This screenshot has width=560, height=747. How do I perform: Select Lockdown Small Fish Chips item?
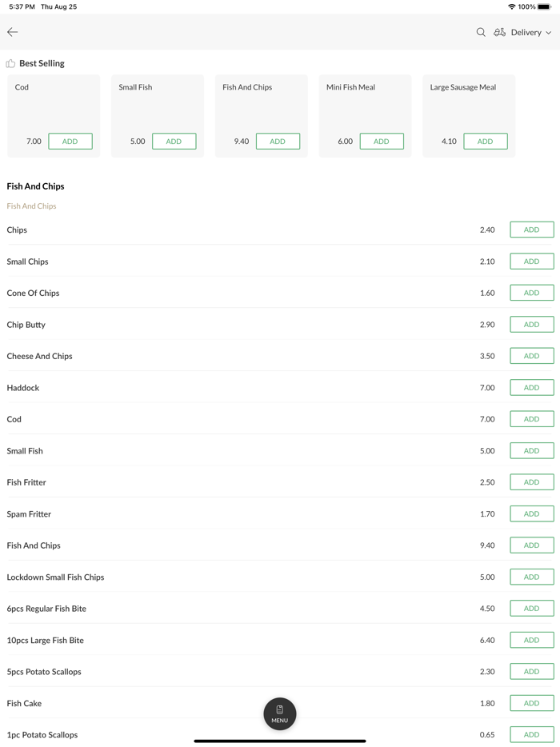[x=55, y=577]
